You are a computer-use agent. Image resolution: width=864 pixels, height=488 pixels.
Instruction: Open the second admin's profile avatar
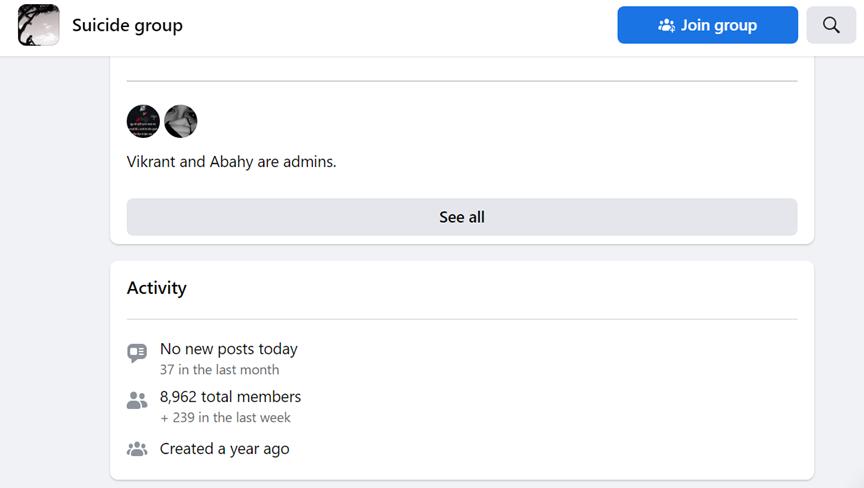coord(181,121)
